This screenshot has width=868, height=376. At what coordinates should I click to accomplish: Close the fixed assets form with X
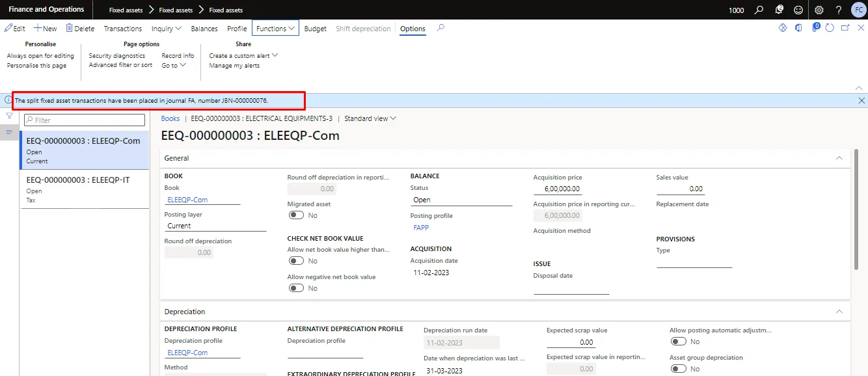coord(861,28)
